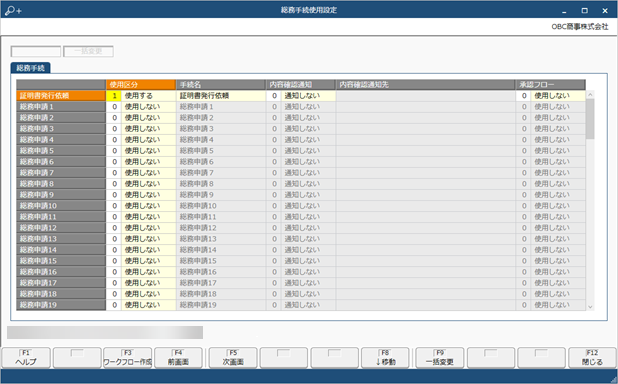Click 使用する cell in 証明書発行依頼 row
Image resolution: width=618 pixels, height=384 pixels.
[x=149, y=95]
